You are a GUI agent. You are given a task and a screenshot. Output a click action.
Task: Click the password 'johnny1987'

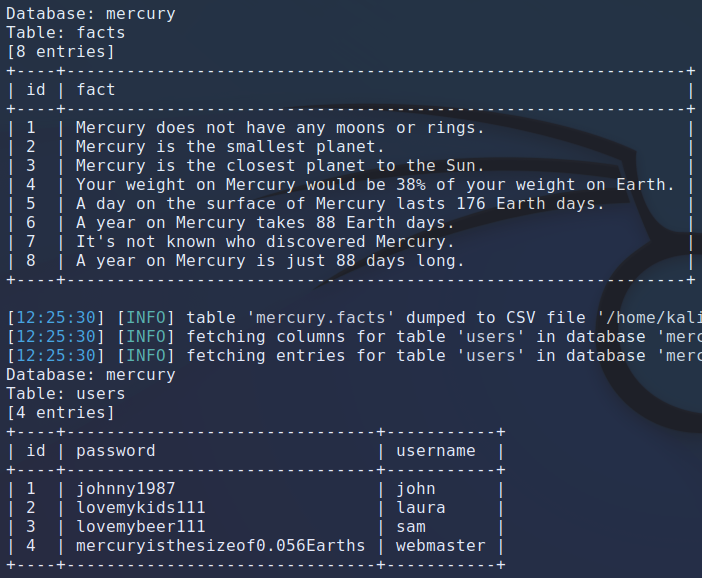tap(125, 489)
